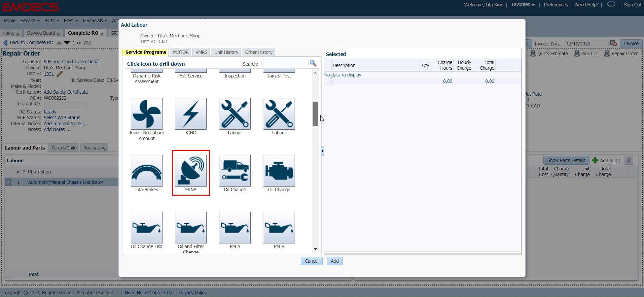The image size is (644, 297).
Task: Switch to the Parent/Child tab
Action: pos(64,148)
